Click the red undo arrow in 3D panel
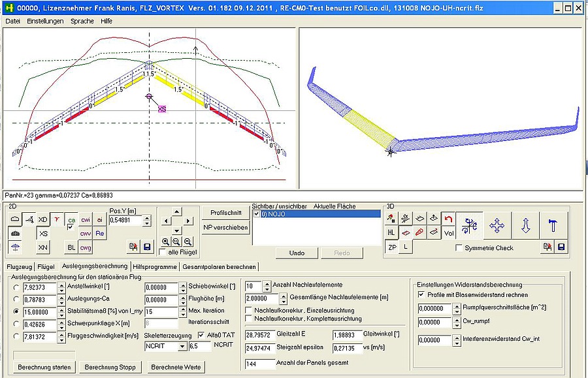Viewport: 588px width, 378px height. point(449,219)
